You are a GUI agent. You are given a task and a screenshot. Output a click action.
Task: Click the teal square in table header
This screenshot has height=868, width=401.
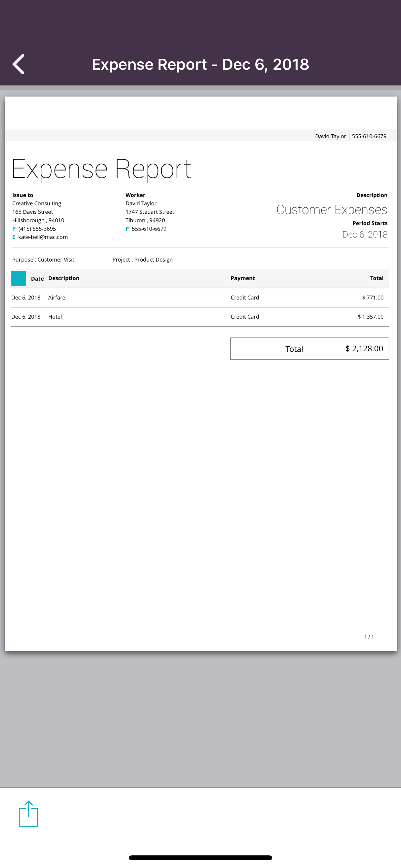tap(18, 278)
